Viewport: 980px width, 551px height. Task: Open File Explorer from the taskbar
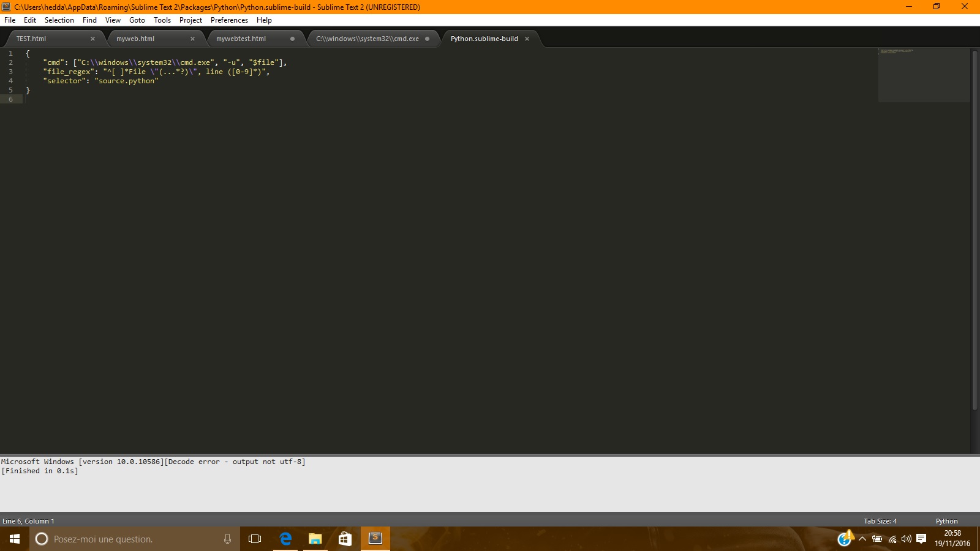point(315,539)
